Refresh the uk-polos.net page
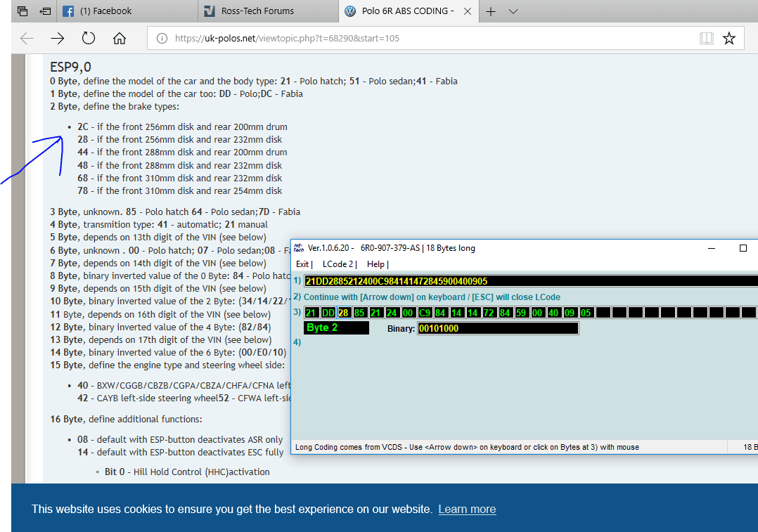 tap(89, 38)
